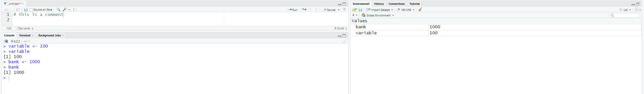Open code tools magic wand
Screen dimensions: 644x94
(x=65, y=10)
